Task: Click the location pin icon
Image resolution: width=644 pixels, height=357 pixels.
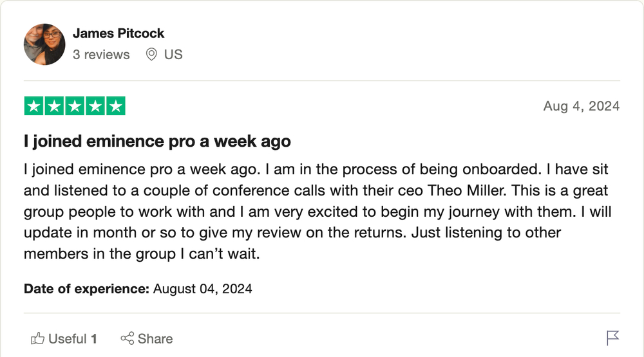Action: click(151, 55)
